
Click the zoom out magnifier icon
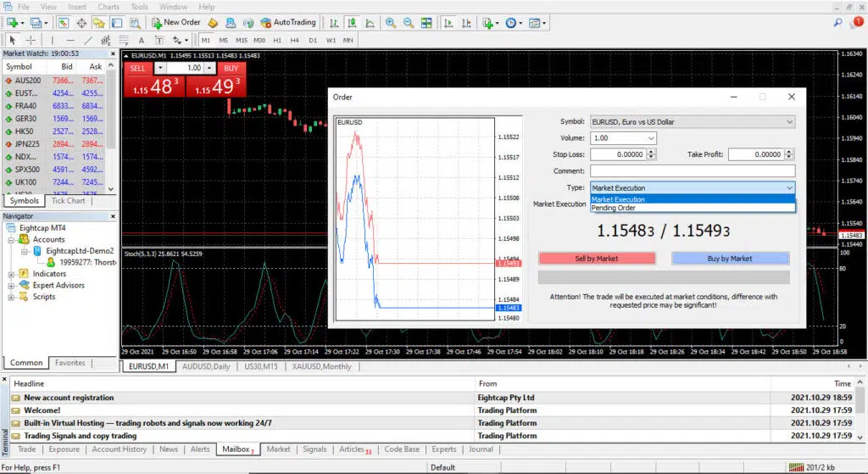click(x=409, y=23)
